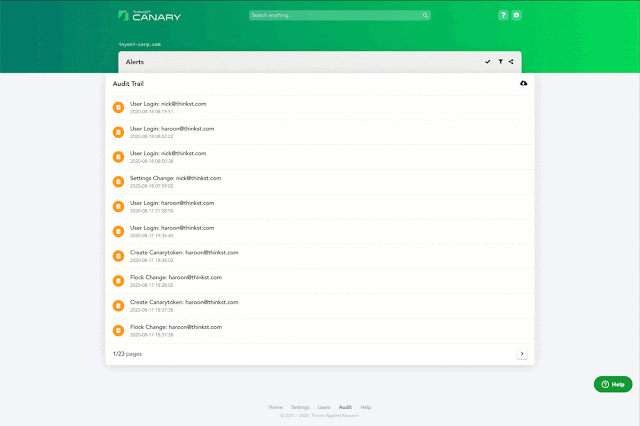Open Users footer link
The width and height of the screenshot is (640, 426).
pyautogui.click(x=324, y=407)
